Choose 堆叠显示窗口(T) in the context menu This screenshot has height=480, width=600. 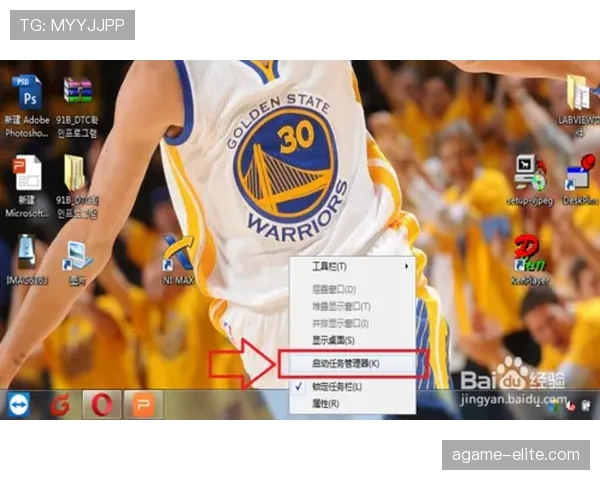click(x=352, y=306)
